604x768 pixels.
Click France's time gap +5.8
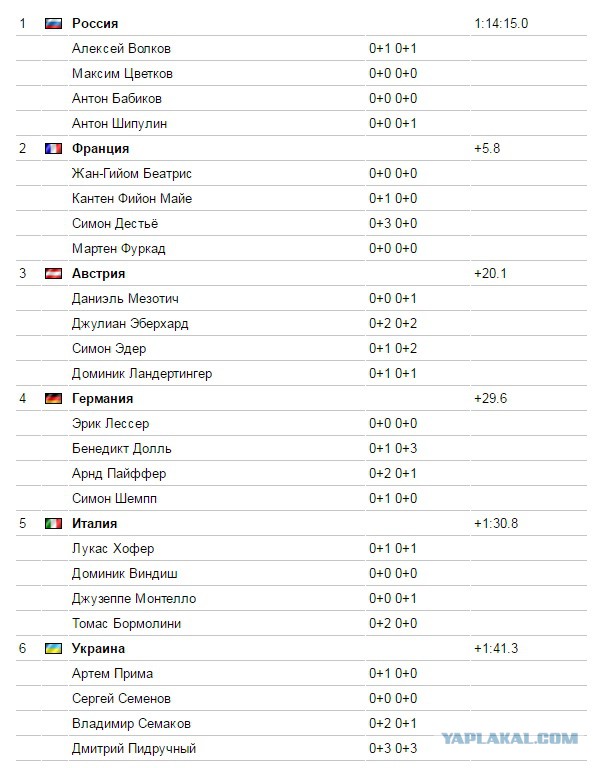pyautogui.click(x=487, y=148)
